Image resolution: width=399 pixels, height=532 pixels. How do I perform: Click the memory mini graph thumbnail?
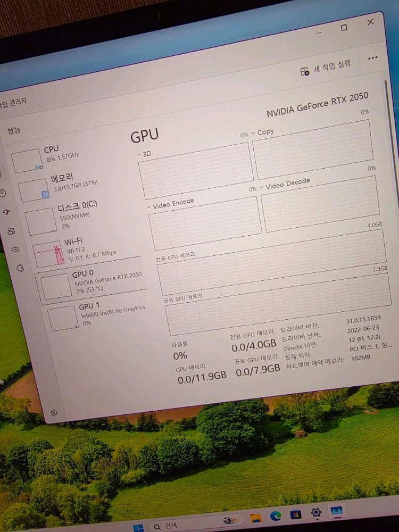tap(34, 190)
